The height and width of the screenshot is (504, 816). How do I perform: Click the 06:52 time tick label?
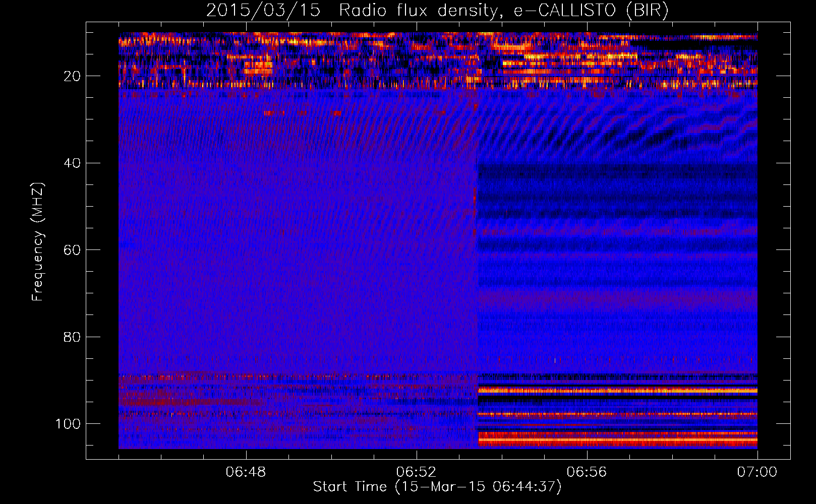click(x=416, y=472)
